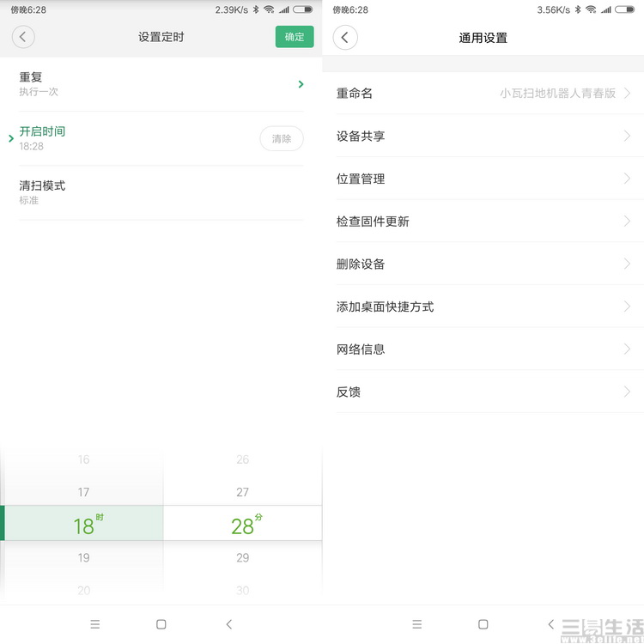Image resolution: width=644 pixels, height=644 pixels.
Task: Select 删除设备 to delete device
Action: point(483,264)
